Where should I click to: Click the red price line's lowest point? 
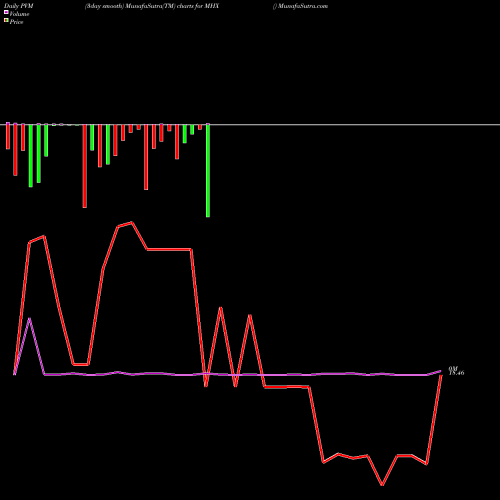(x=382, y=485)
